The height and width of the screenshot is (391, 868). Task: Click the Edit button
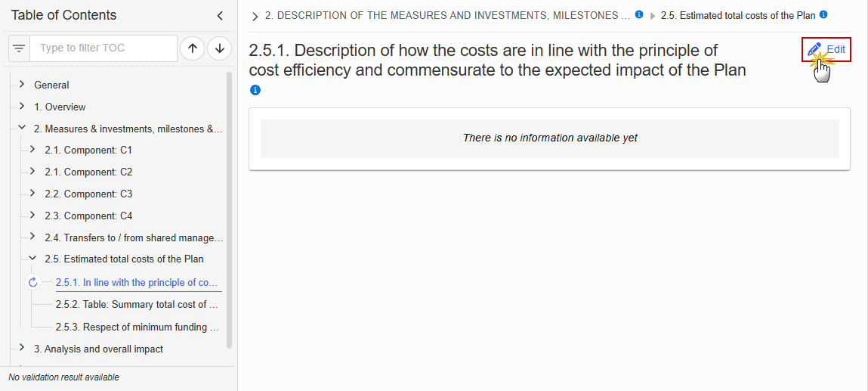tap(826, 49)
